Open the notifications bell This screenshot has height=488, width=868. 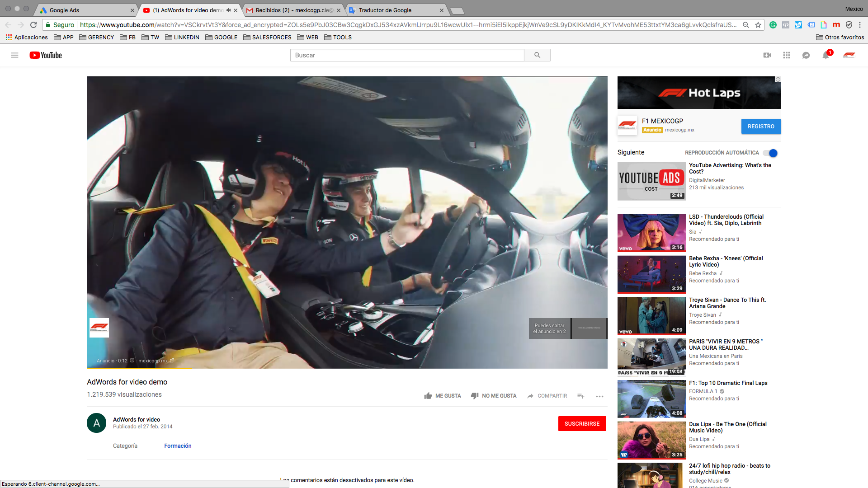[826, 55]
